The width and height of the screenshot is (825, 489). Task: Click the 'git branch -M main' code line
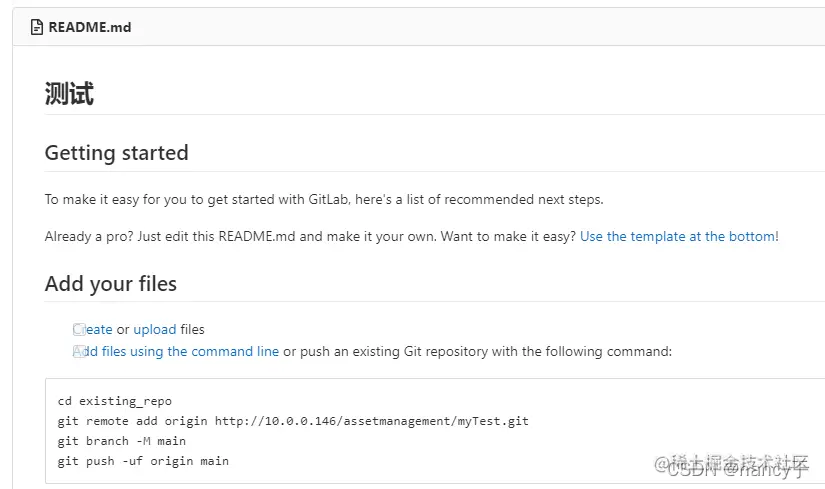(122, 441)
